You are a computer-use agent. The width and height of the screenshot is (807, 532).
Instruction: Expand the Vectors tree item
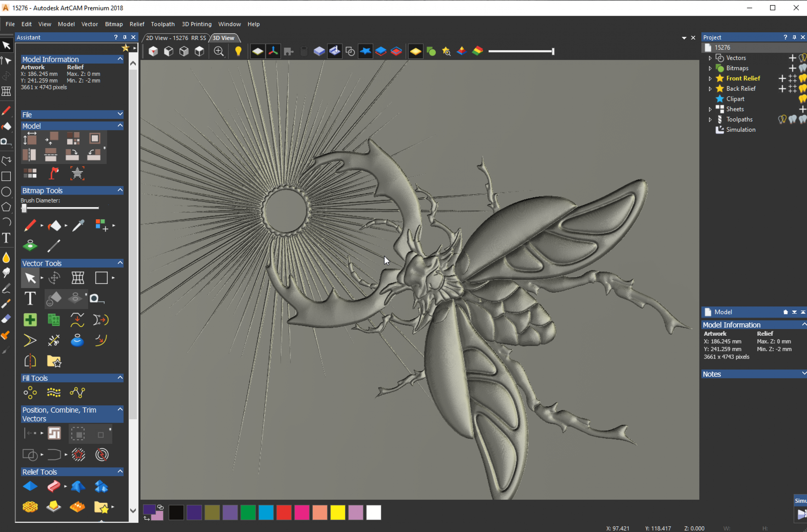[711, 57]
